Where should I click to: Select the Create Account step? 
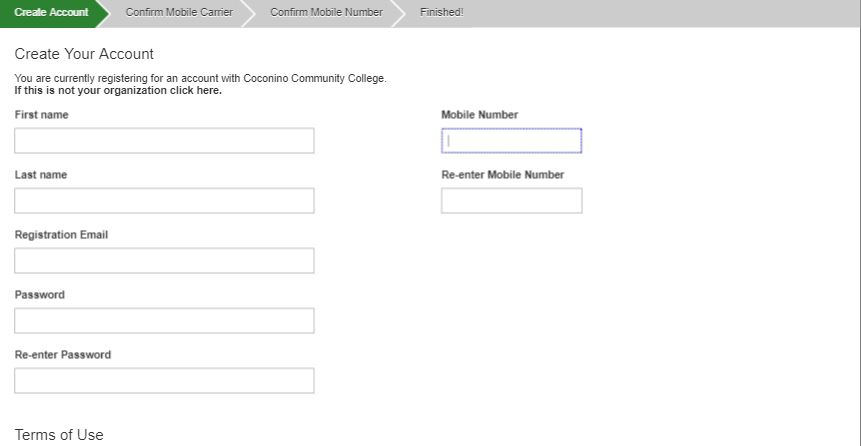(51, 12)
